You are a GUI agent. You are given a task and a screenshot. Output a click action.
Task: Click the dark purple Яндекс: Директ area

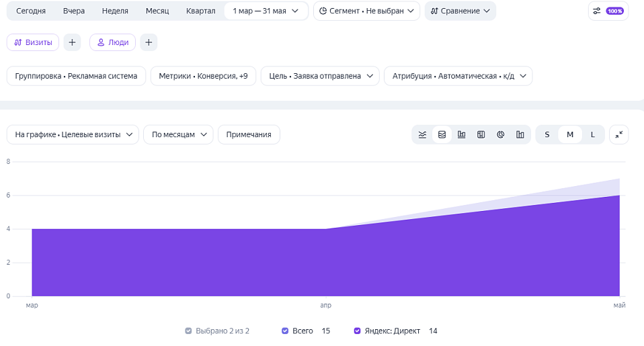coord(325,263)
